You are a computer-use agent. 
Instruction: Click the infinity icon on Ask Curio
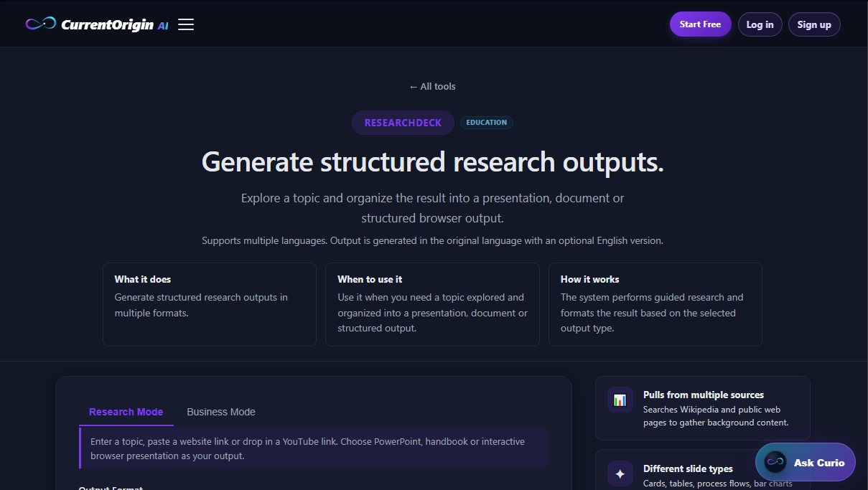click(775, 463)
